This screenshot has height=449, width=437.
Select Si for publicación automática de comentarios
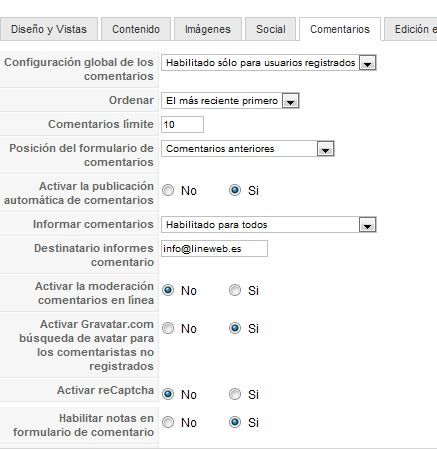(235, 190)
